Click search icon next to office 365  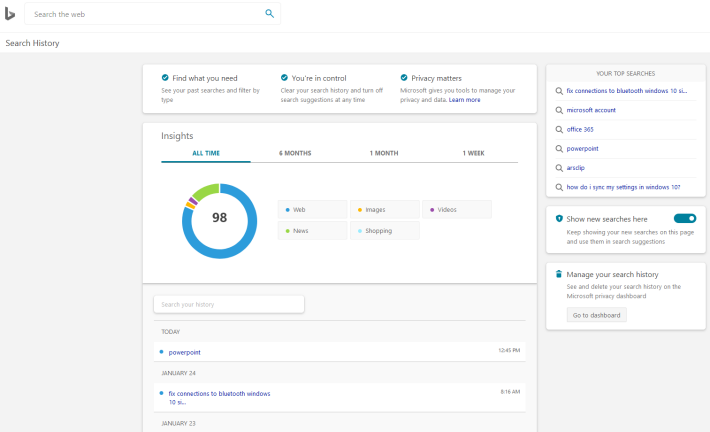559,130
